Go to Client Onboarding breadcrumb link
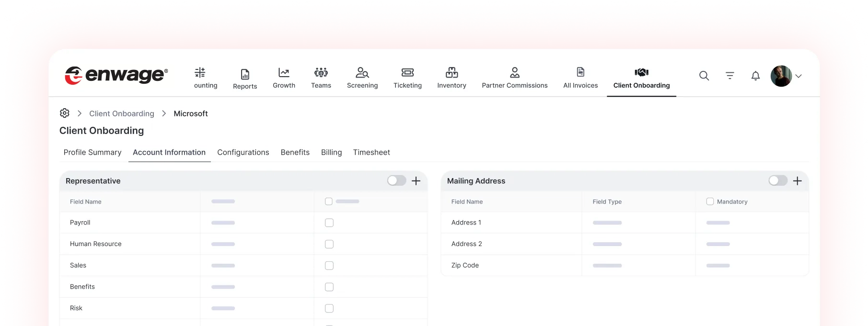Image resolution: width=868 pixels, height=326 pixels. pyautogui.click(x=122, y=113)
